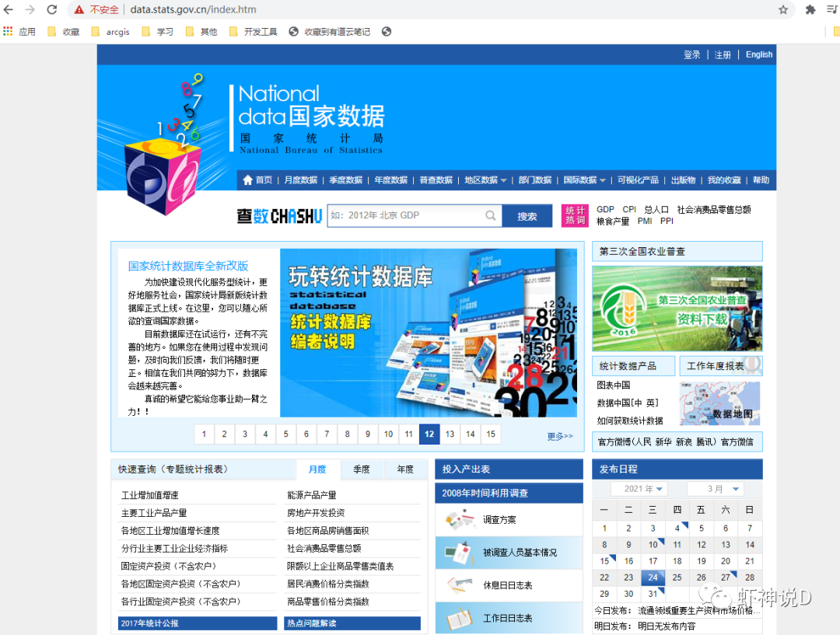Viewport: 840px width, 635px height.
Task: Select calendar date 10
Action: coord(653,545)
